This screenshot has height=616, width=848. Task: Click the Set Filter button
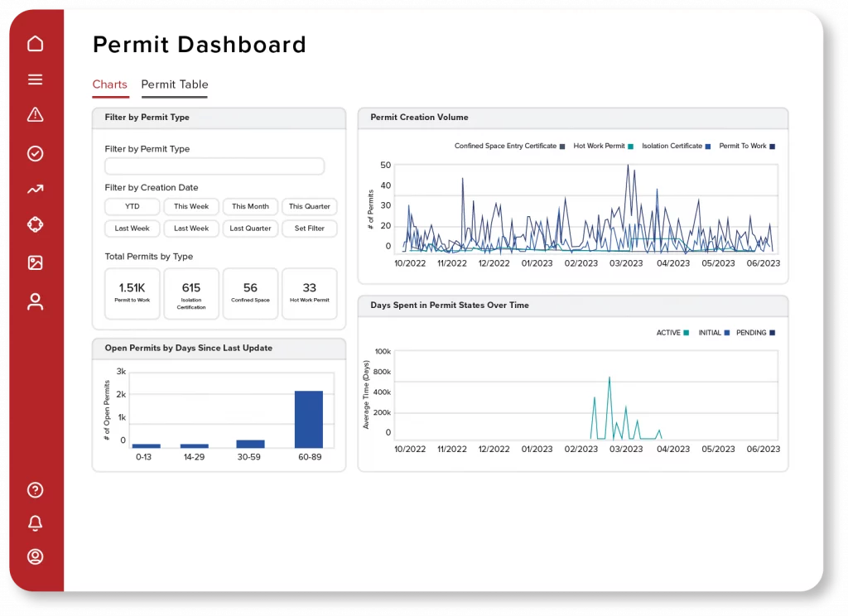309,229
